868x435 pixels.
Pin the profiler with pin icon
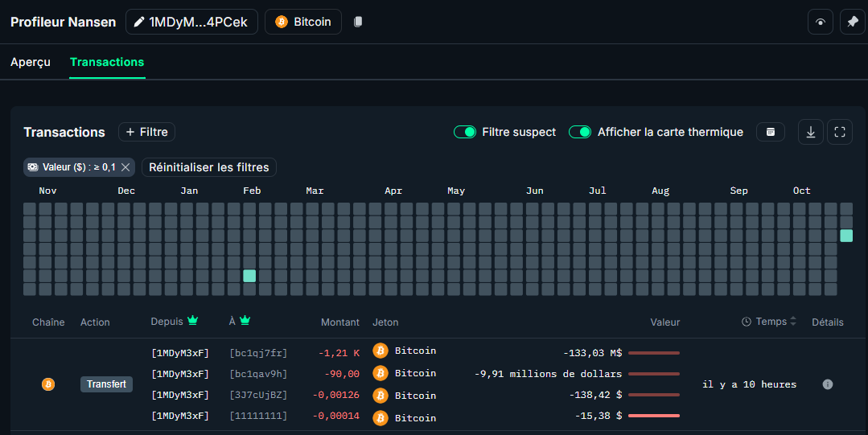pyautogui.click(x=853, y=23)
